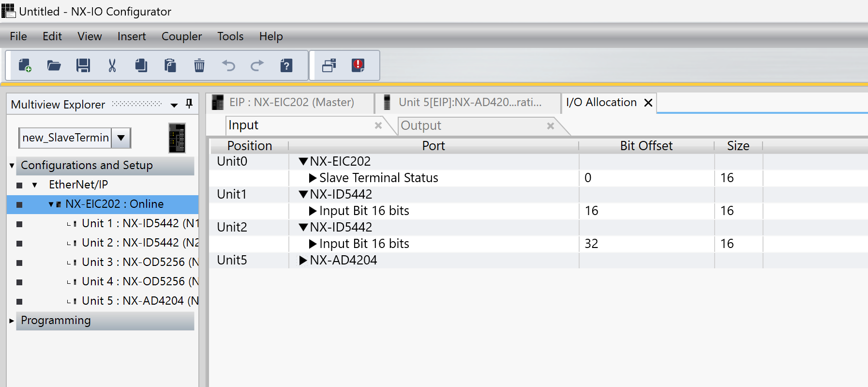Open a project with the folder icon
Viewport: 868px width, 387px height.
[x=54, y=65]
